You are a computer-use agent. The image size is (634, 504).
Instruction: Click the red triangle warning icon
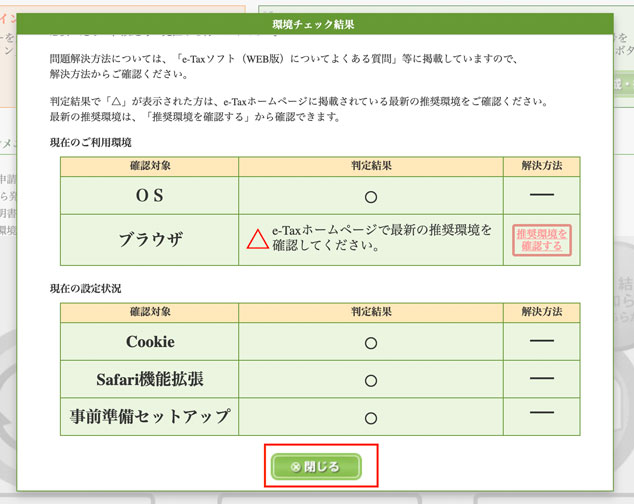click(258, 239)
